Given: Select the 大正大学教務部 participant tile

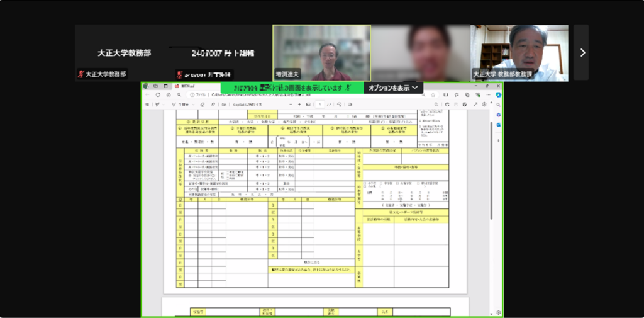Looking at the screenshot, I should (x=124, y=53).
